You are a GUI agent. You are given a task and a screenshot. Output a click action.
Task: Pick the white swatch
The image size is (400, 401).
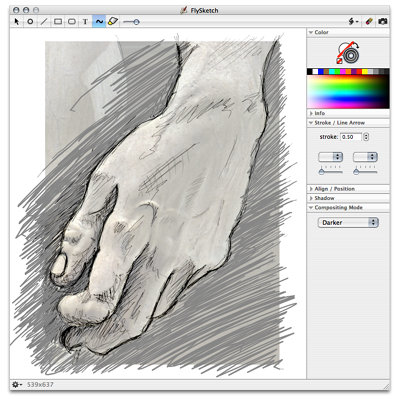(x=315, y=71)
